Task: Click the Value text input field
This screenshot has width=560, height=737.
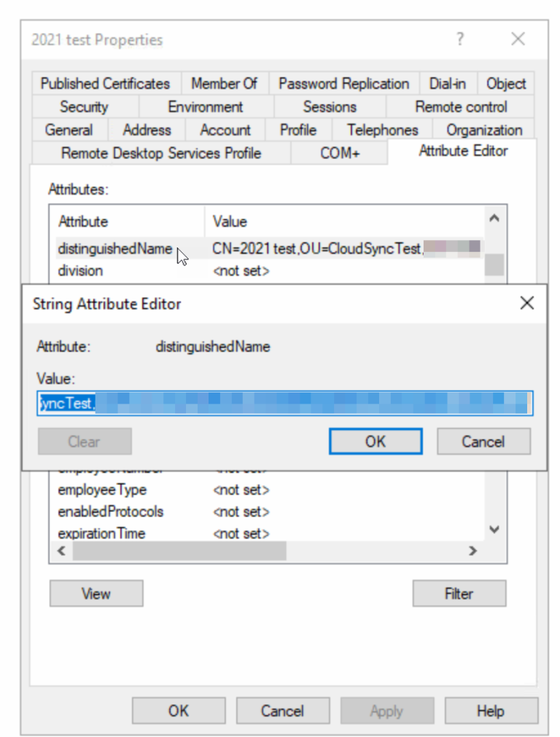Action: click(284, 404)
